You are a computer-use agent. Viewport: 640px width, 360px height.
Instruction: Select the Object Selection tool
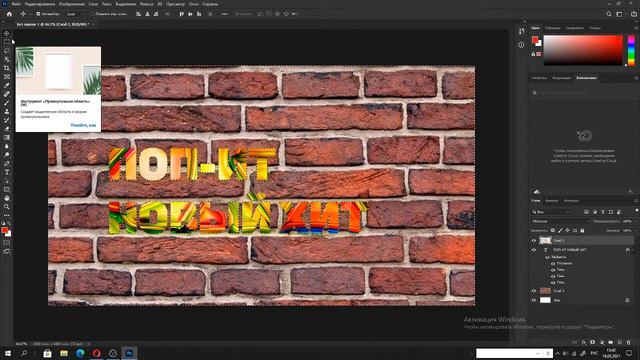(x=7, y=59)
